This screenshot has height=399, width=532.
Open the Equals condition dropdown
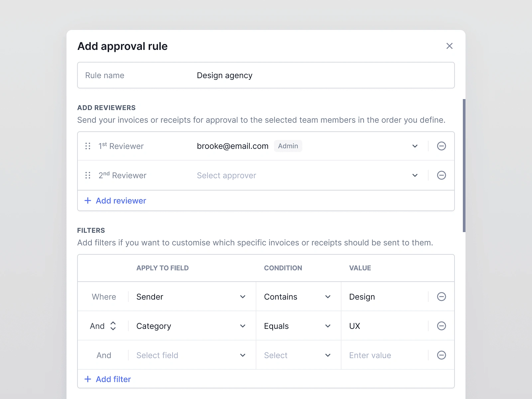coord(328,326)
